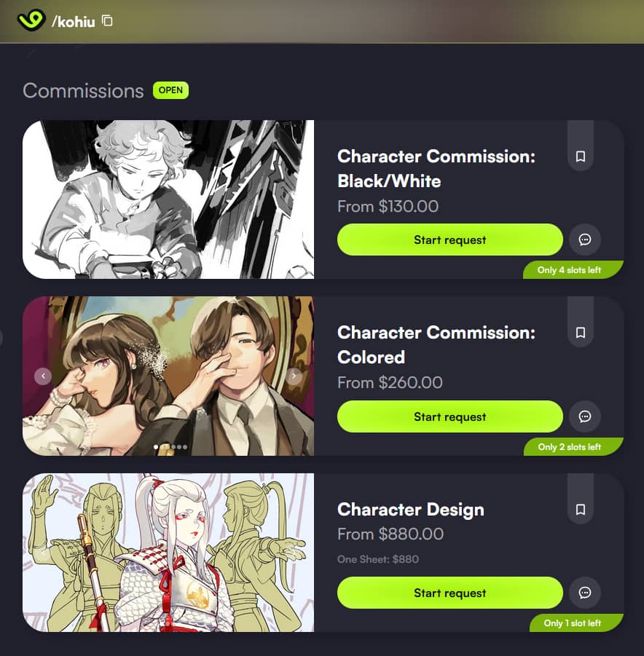
Task: Click the OPEN commissions status badge
Action: click(171, 90)
